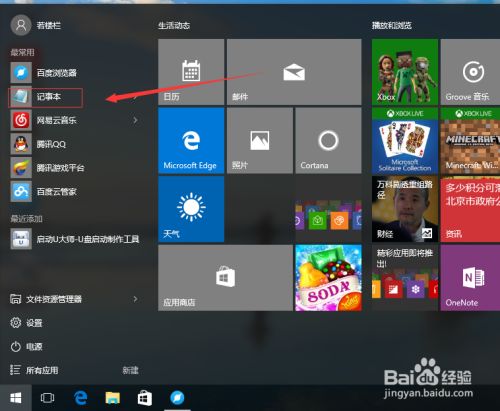Open Task View on taskbar

[x=47, y=398]
